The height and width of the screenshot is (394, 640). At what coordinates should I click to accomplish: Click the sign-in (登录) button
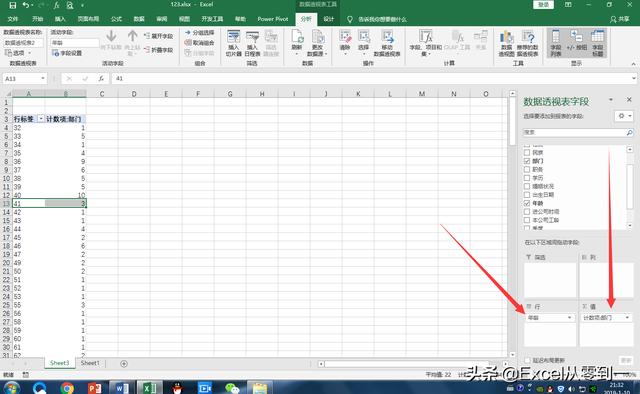543,4
